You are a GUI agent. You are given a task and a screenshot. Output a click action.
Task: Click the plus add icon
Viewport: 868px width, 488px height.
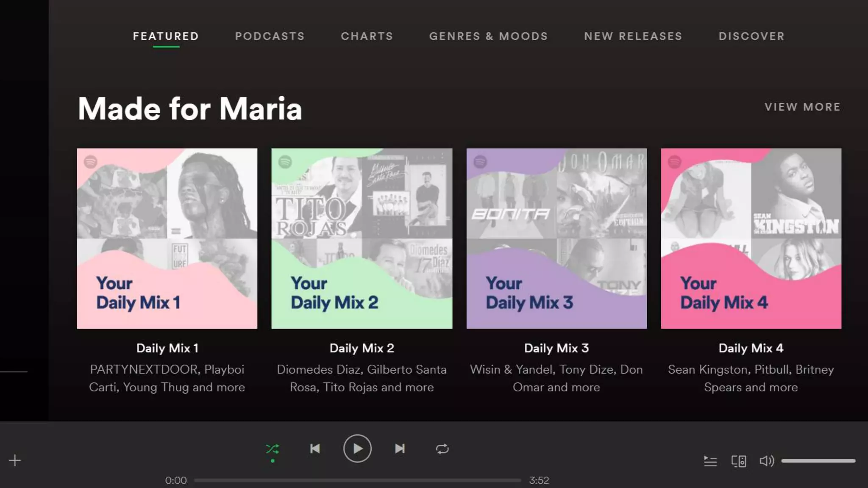(15, 460)
